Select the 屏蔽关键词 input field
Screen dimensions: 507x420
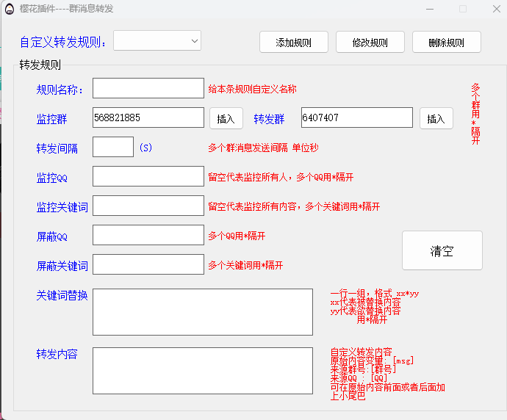click(148, 265)
